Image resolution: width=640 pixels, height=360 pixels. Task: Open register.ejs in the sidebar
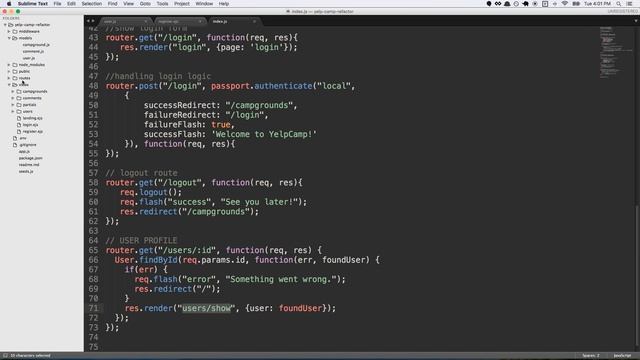click(32, 131)
